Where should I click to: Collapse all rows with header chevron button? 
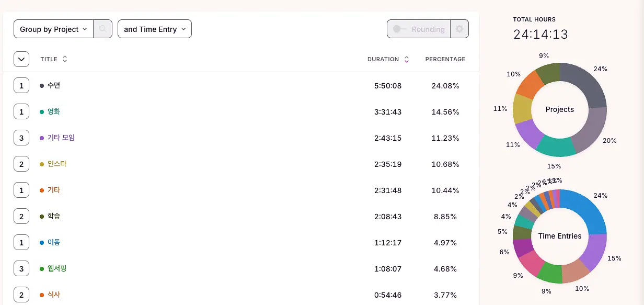(21, 59)
